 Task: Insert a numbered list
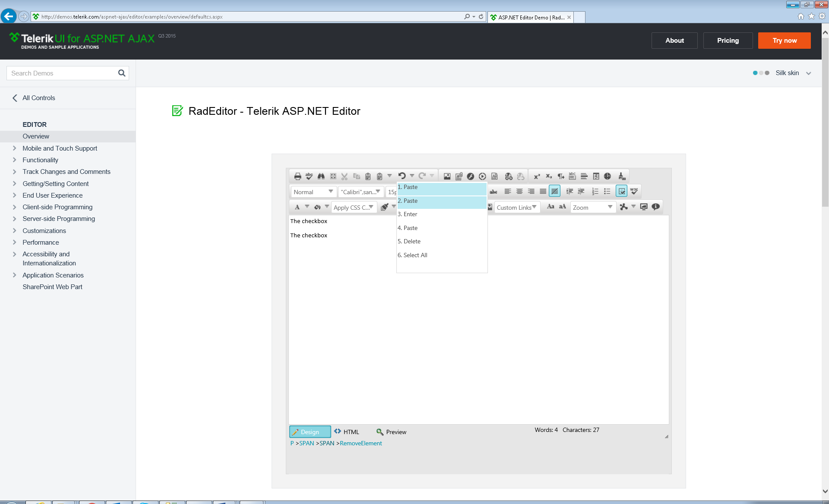[595, 191]
